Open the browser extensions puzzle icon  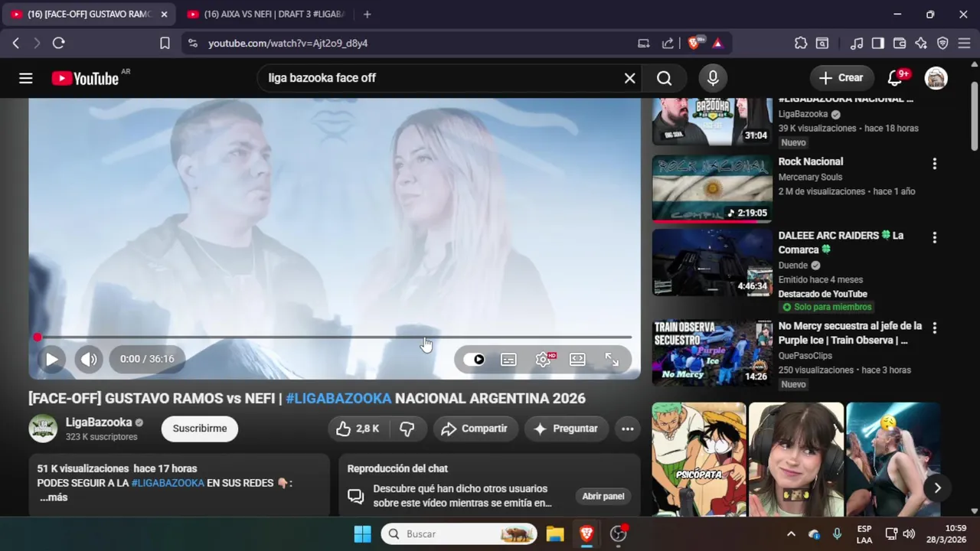801,44
